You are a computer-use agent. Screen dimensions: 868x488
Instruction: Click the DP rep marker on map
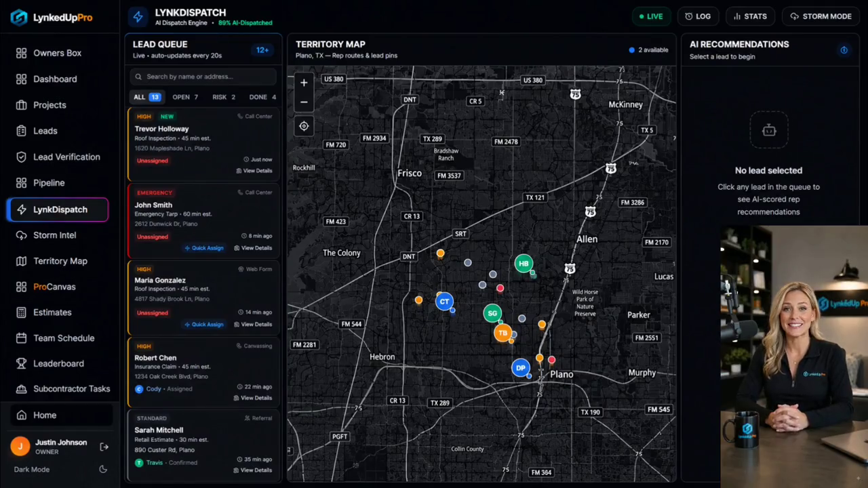pos(520,368)
